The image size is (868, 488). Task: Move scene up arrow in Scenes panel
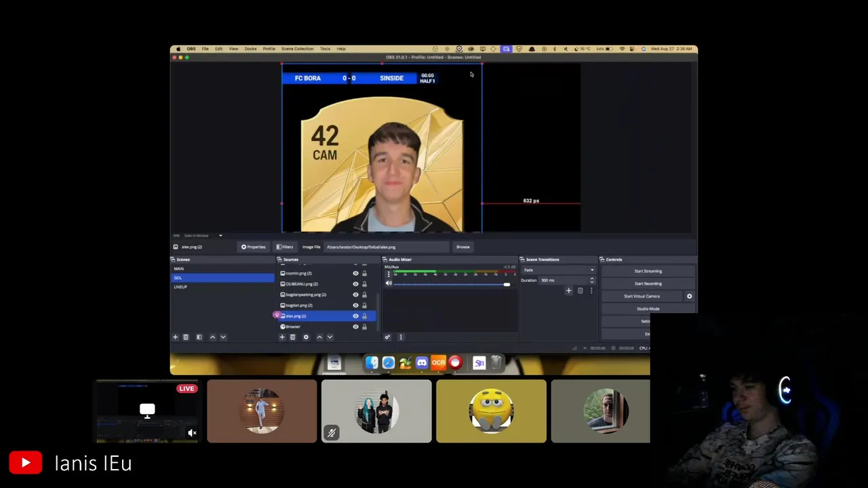[x=212, y=337]
